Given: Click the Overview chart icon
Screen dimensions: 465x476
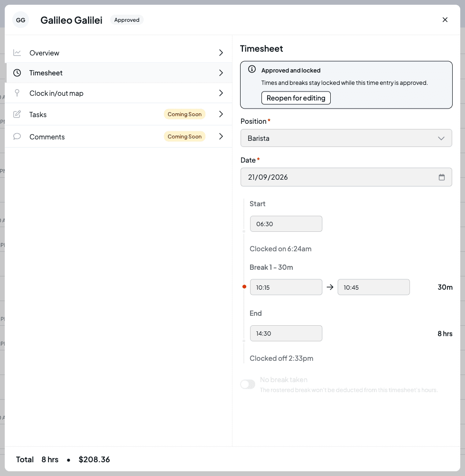Looking at the screenshot, I should (17, 53).
